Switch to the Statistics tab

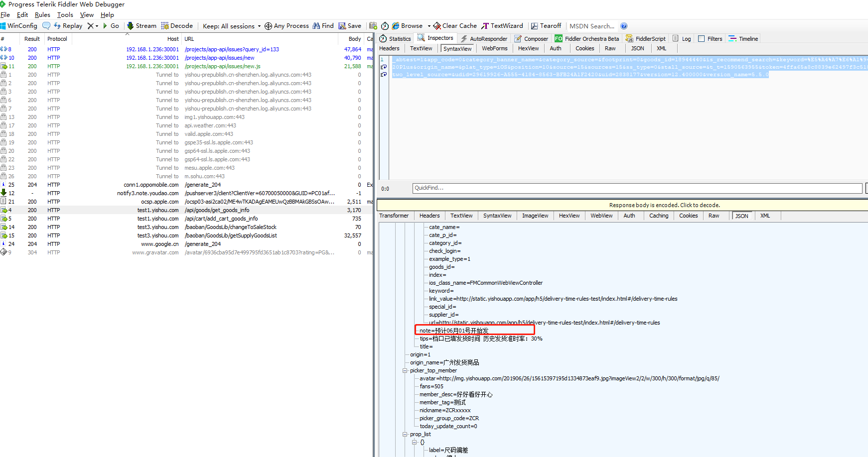(x=395, y=38)
